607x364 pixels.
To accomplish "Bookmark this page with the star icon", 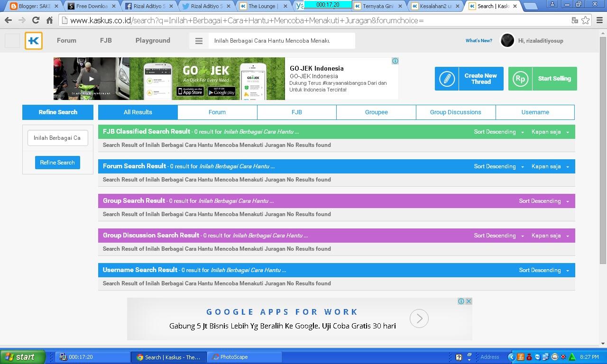I will (586, 20).
